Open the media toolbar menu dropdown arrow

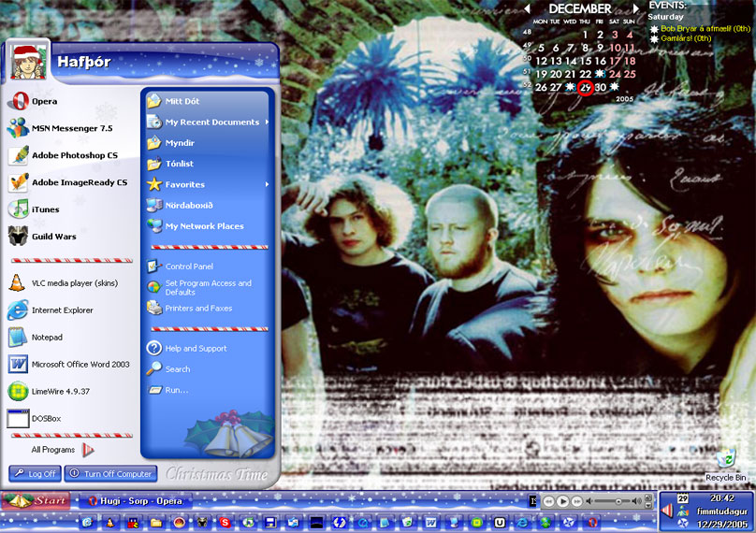(x=648, y=506)
